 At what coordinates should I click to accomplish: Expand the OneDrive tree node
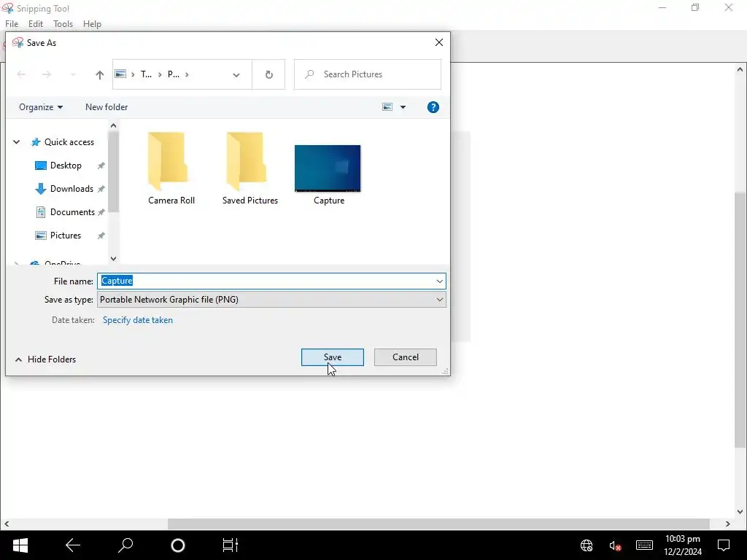[16, 262]
